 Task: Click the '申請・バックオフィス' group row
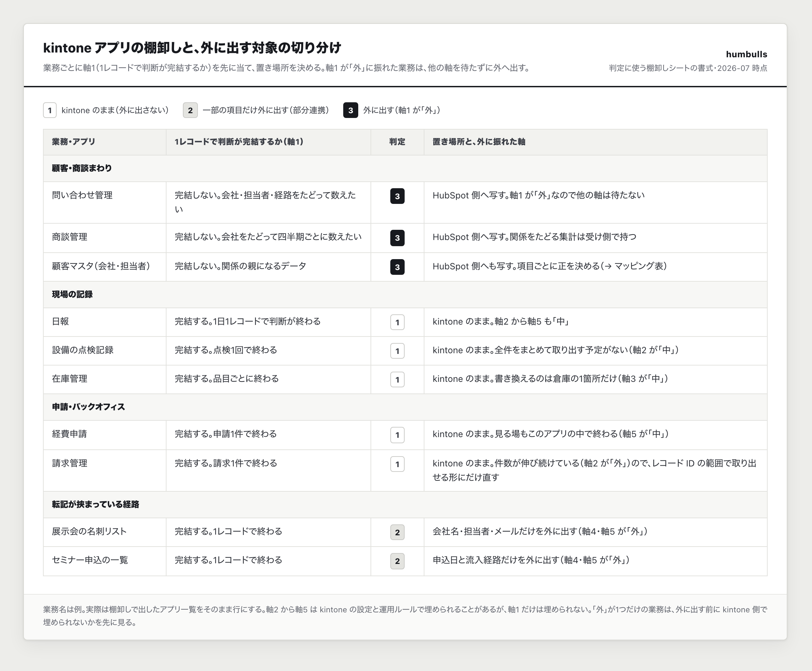(405, 407)
